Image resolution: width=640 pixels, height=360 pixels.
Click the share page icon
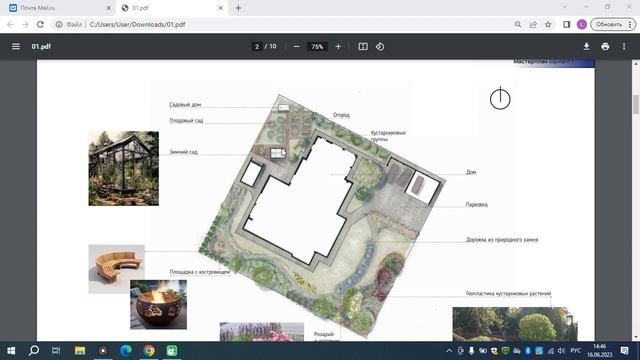(x=533, y=24)
